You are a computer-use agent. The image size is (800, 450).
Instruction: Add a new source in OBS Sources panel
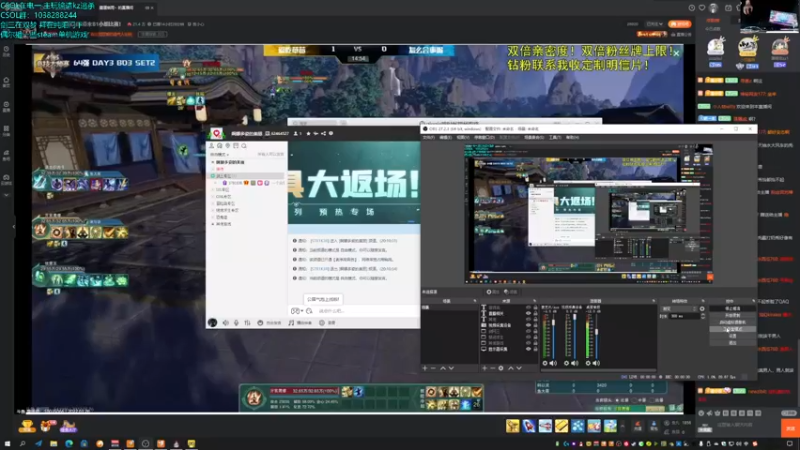pos(484,368)
